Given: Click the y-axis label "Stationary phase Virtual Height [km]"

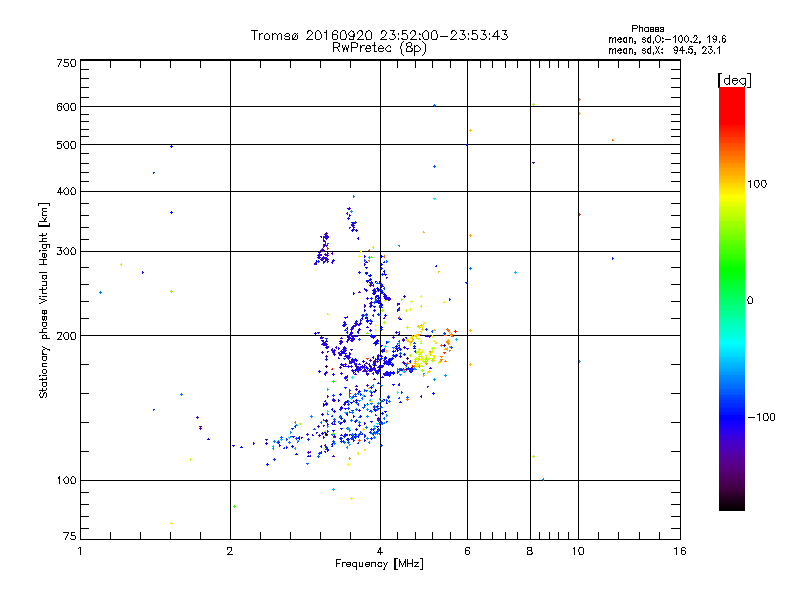Looking at the screenshot, I should coord(43,301).
